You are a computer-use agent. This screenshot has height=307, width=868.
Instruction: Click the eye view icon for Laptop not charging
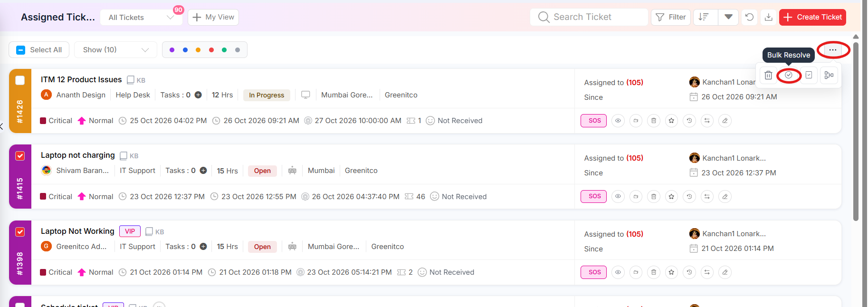point(618,196)
